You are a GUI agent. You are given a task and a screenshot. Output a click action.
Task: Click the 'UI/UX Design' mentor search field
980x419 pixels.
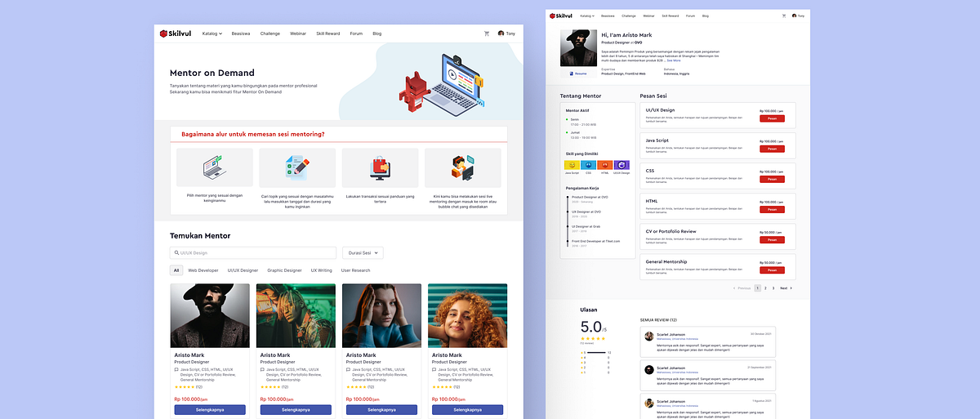click(x=253, y=253)
